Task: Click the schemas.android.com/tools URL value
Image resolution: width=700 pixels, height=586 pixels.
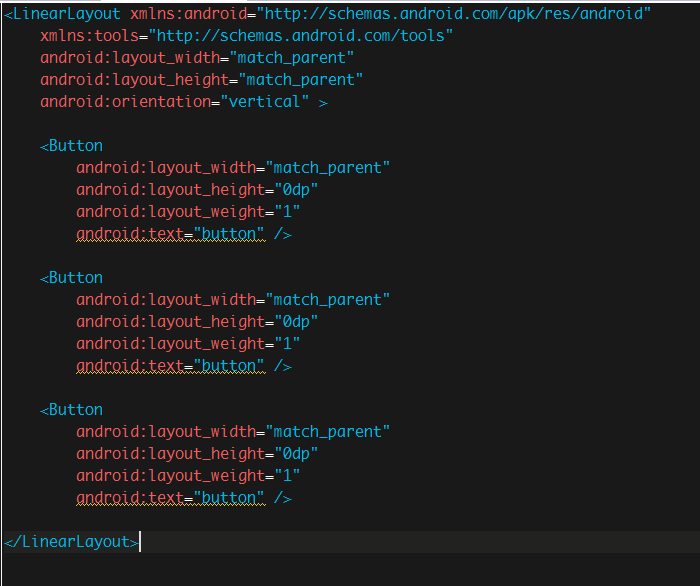Action: [300, 36]
